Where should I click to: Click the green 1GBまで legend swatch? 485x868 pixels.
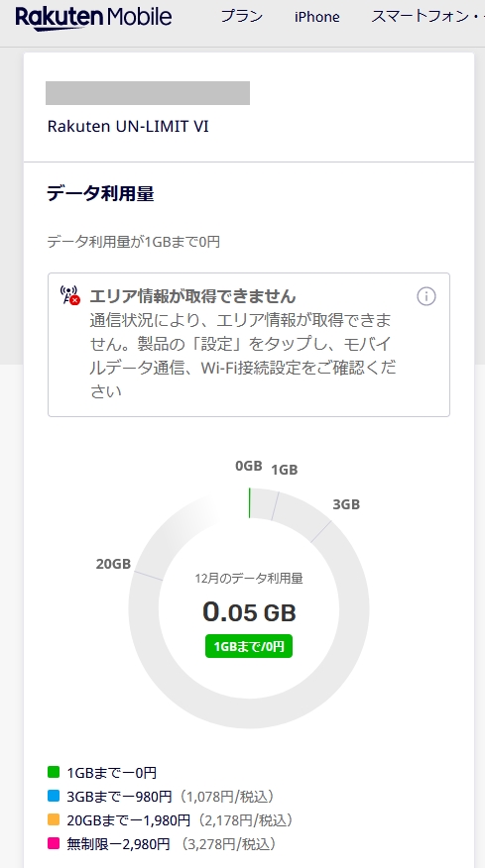click(54, 772)
